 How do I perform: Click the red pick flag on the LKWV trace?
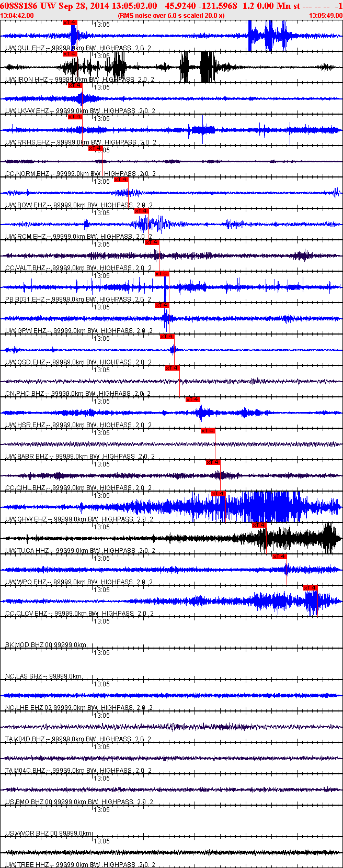75,85
